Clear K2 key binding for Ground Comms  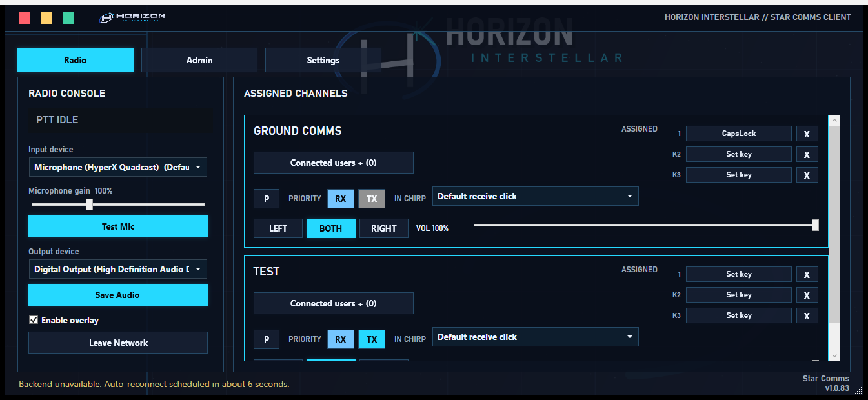pyautogui.click(x=807, y=154)
